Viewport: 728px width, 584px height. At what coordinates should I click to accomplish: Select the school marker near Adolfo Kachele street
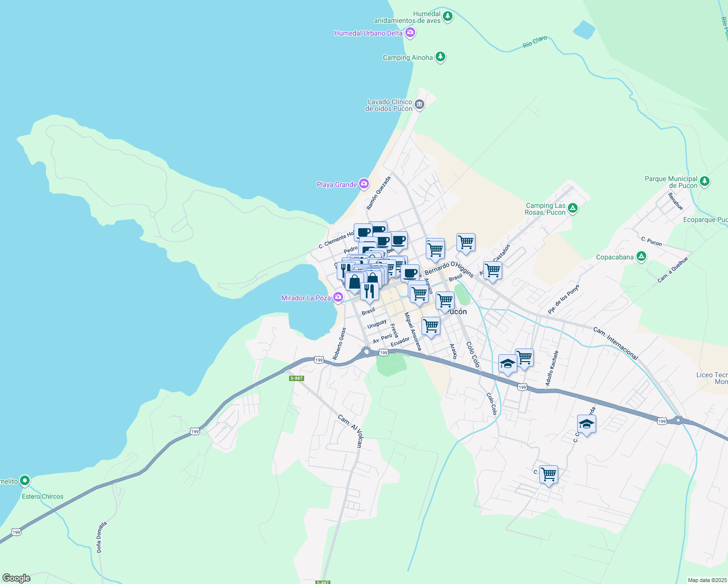tap(586, 423)
